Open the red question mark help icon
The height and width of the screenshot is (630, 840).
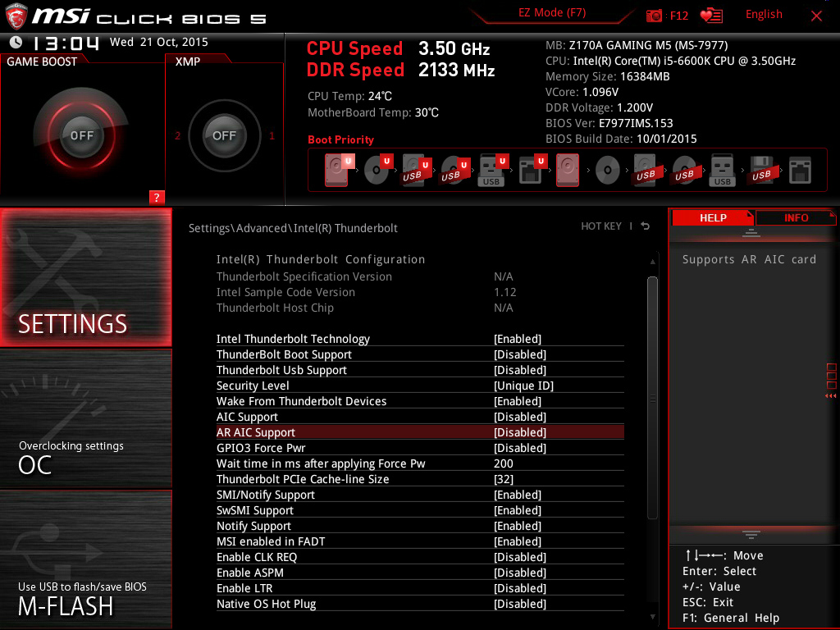tap(157, 197)
